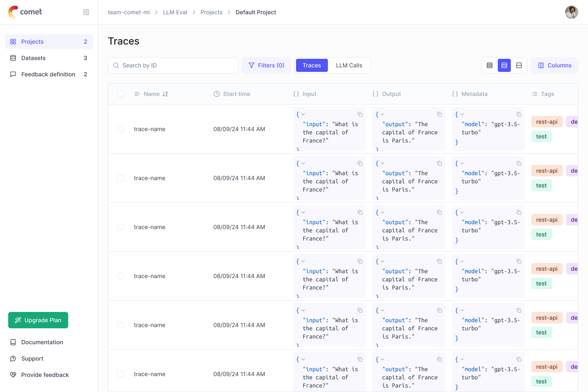Image resolution: width=588 pixels, height=392 pixels.
Task: Open Projects in the sidebar
Action: (49, 42)
